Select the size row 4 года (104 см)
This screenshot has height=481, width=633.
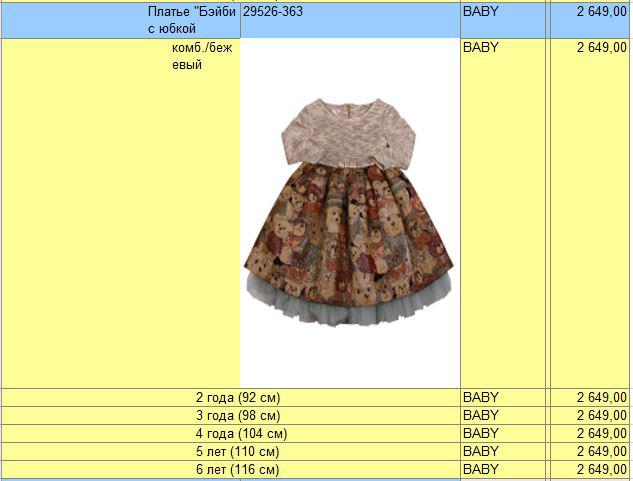click(x=241, y=433)
